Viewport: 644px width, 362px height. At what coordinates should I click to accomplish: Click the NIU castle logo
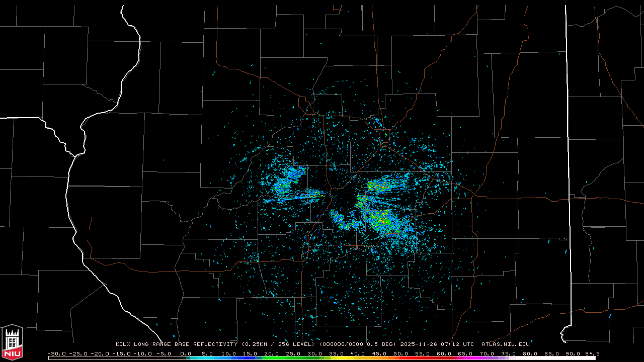point(12,341)
